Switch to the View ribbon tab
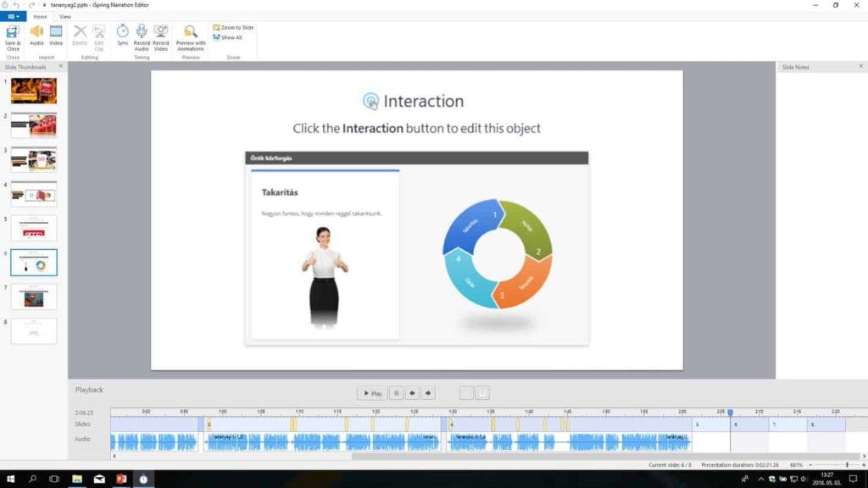The width and height of the screenshot is (868, 488). (x=65, y=16)
